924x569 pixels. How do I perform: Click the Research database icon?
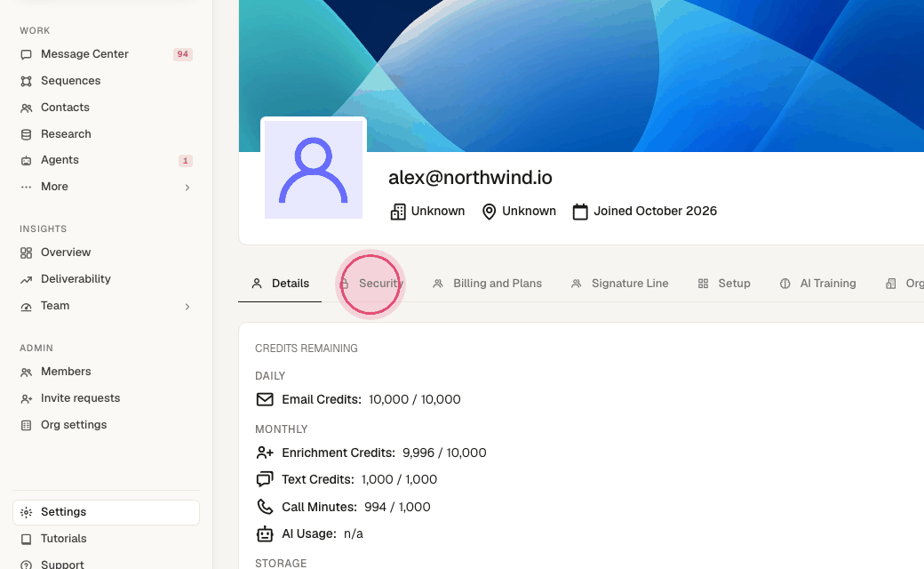click(x=26, y=134)
